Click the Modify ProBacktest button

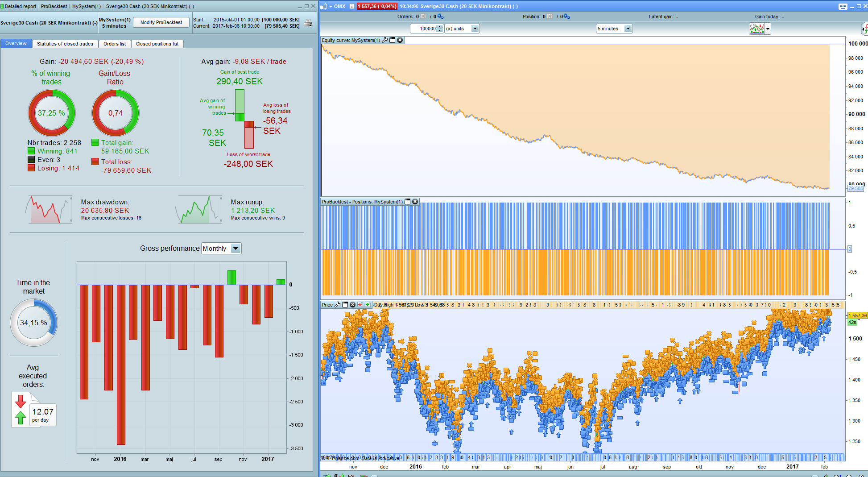pyautogui.click(x=161, y=23)
